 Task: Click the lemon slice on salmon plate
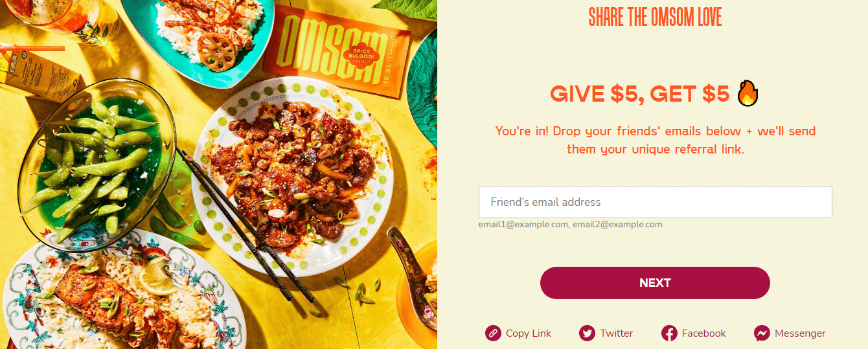pos(156,276)
